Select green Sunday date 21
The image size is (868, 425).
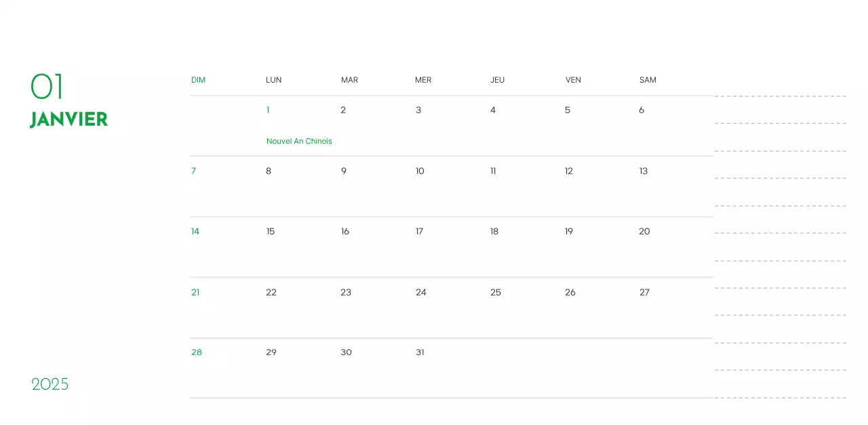point(195,292)
